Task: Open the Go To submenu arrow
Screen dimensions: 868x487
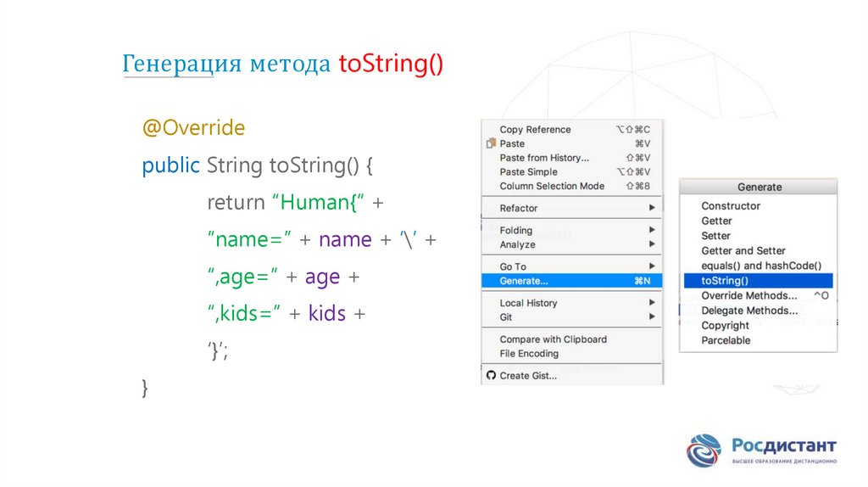Action: [x=651, y=266]
